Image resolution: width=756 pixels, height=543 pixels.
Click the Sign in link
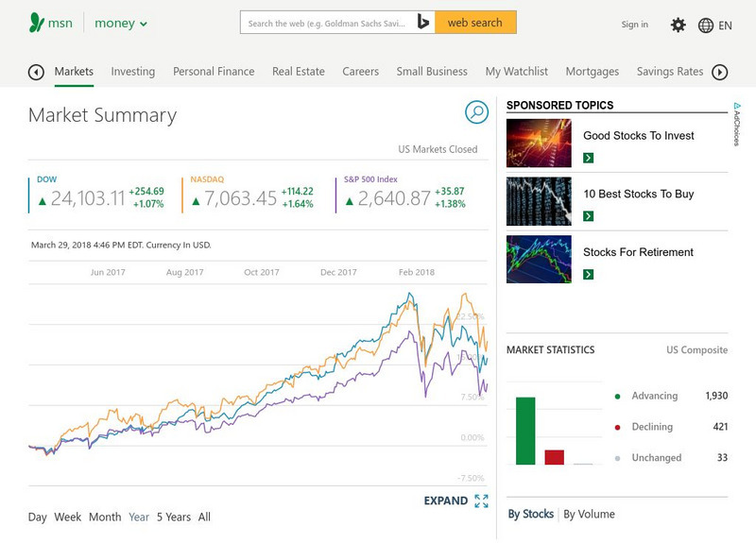pyautogui.click(x=634, y=25)
